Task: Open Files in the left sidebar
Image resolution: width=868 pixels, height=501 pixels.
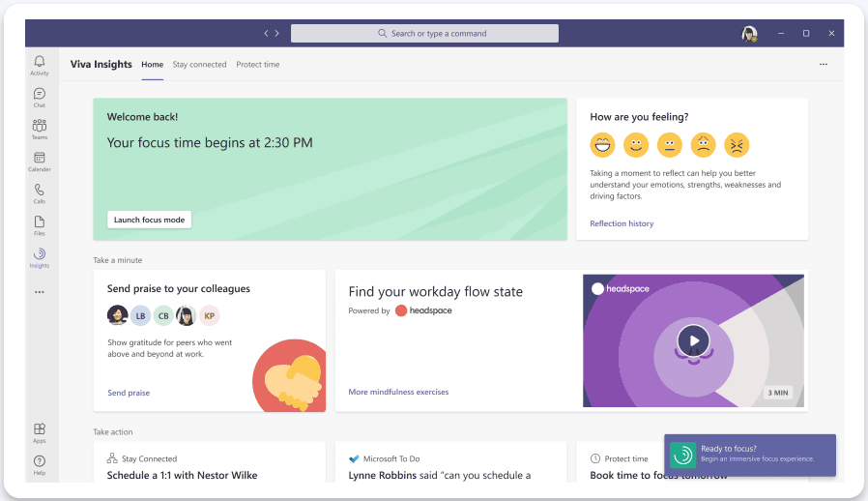Action: click(x=40, y=224)
